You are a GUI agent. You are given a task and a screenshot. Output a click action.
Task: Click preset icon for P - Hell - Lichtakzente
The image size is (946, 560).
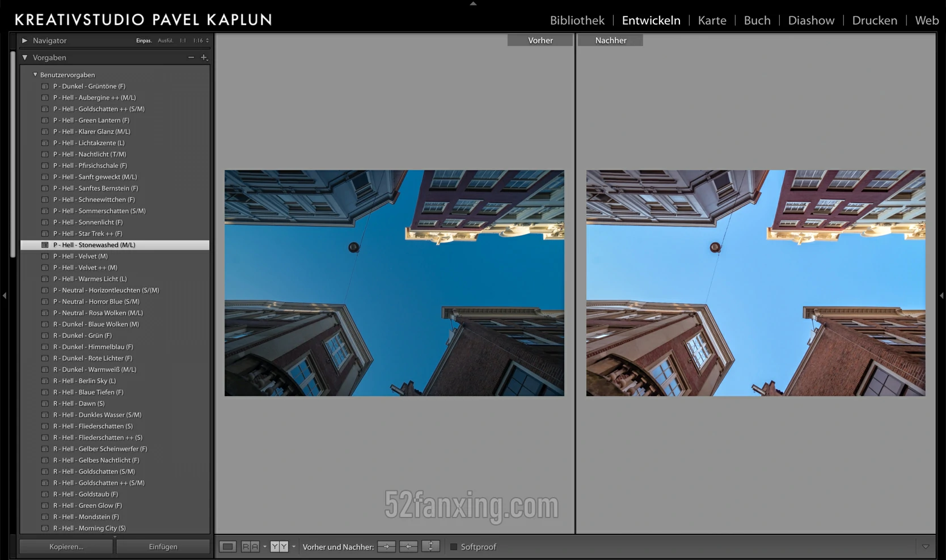pos(45,143)
